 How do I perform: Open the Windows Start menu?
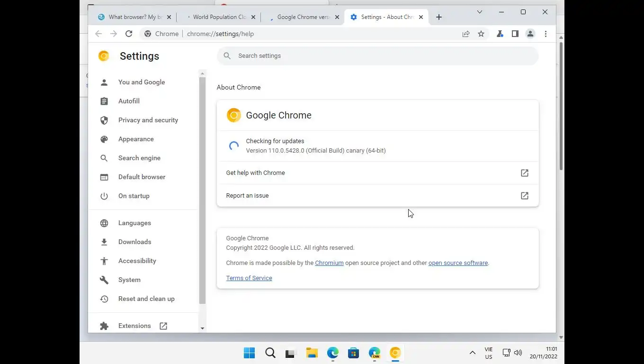[x=249, y=353]
